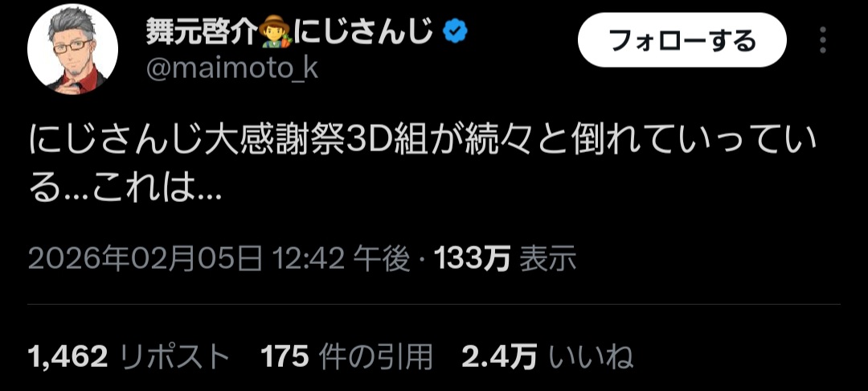Open the @maimoto_k handle link
This screenshot has width=868, height=391.
(232, 69)
